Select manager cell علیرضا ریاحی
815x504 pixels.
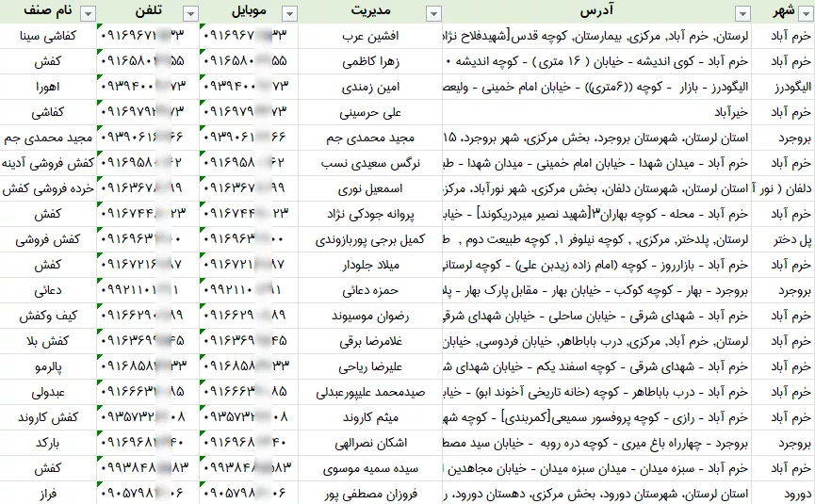(x=370, y=366)
